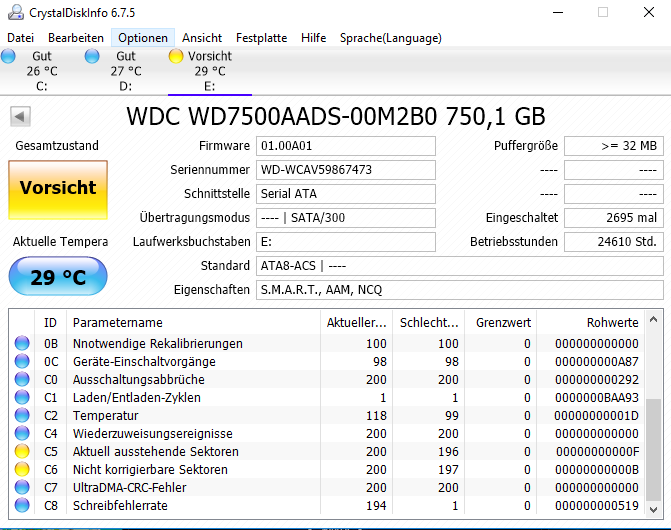This screenshot has width=671, height=530.
Task: Click blue status icon of Temperatur row
Action: [22, 415]
